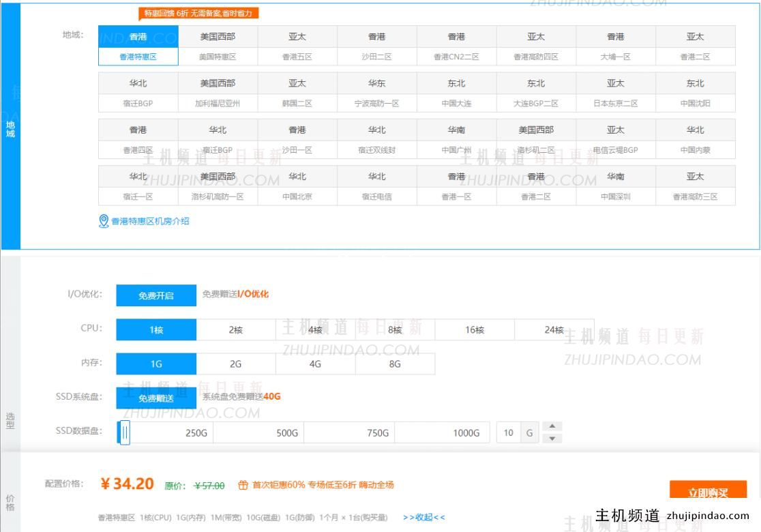
Task: Choose the 洛杉矶二区 region tile
Action: [536, 139]
